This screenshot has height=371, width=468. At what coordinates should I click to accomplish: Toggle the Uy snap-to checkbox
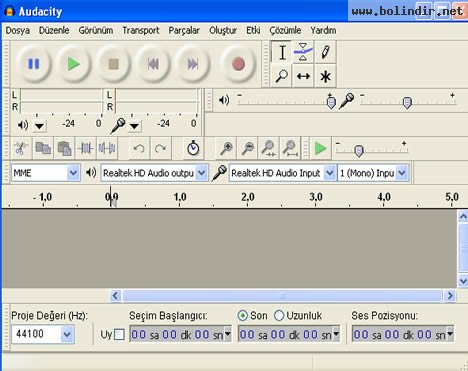(119, 334)
